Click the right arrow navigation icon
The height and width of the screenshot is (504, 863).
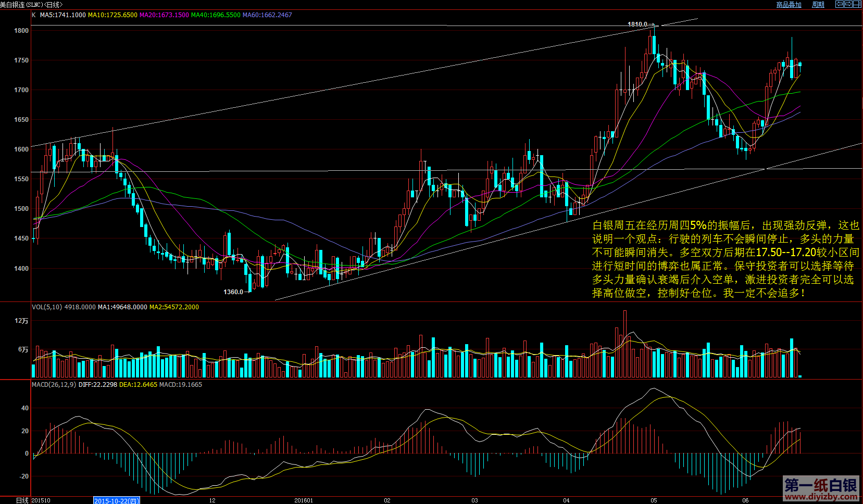848,4
